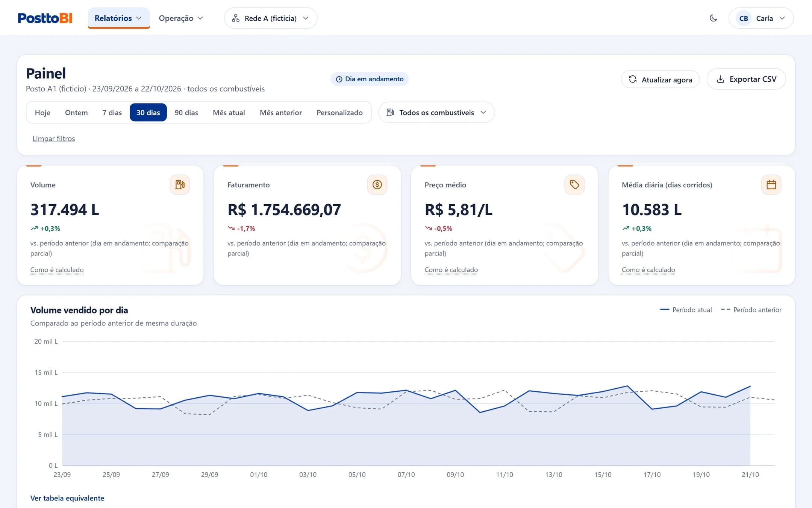Click the fuel pump icon on Volume card

[180, 184]
